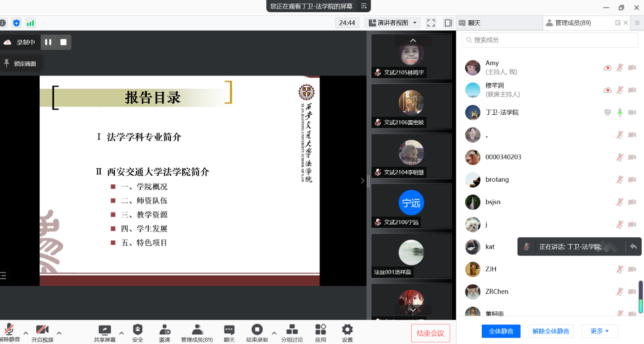Switch to the 聊天 chat tab
Image resolution: width=644 pixels, height=344 pixels.
tap(474, 23)
